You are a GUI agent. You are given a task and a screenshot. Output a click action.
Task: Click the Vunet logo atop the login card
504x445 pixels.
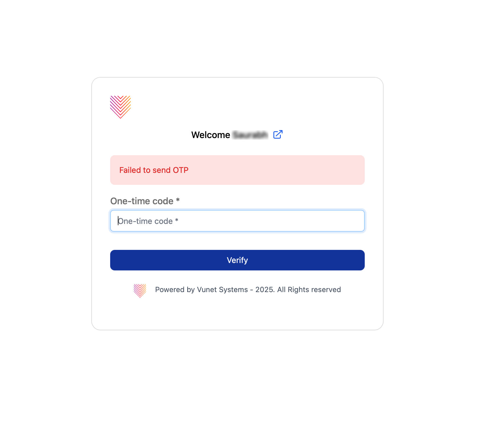tap(120, 107)
